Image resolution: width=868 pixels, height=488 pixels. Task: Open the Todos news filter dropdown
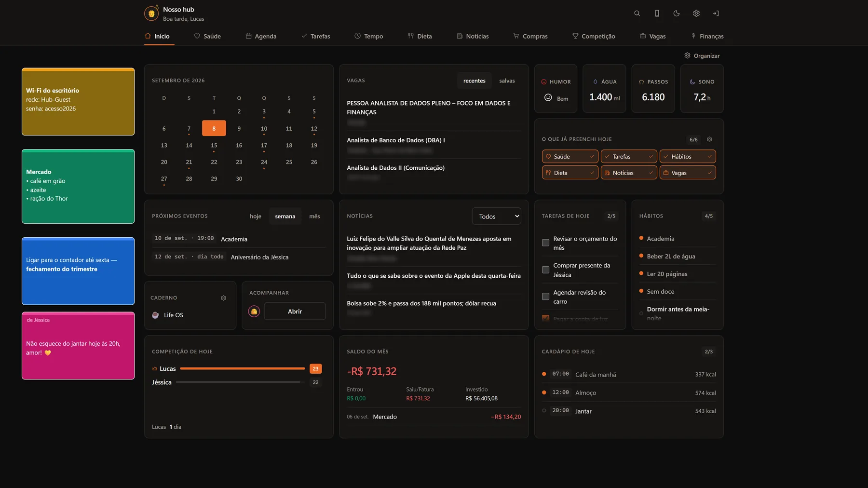(496, 217)
